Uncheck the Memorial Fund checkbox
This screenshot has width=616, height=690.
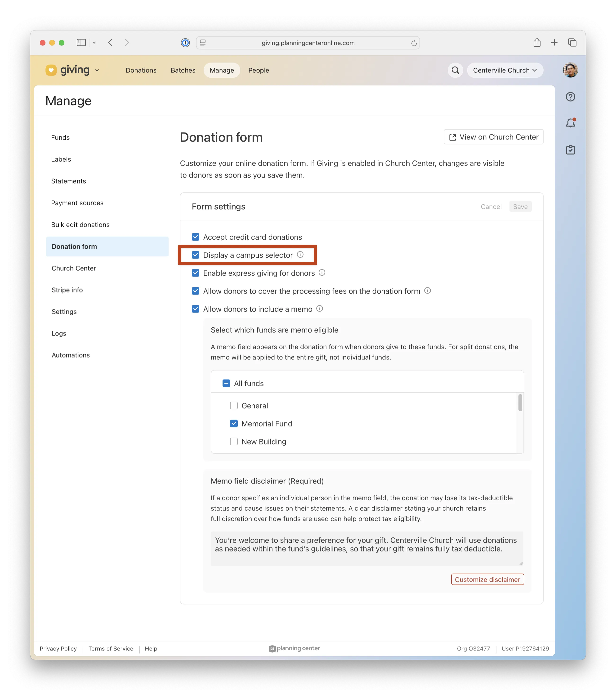pyautogui.click(x=233, y=423)
